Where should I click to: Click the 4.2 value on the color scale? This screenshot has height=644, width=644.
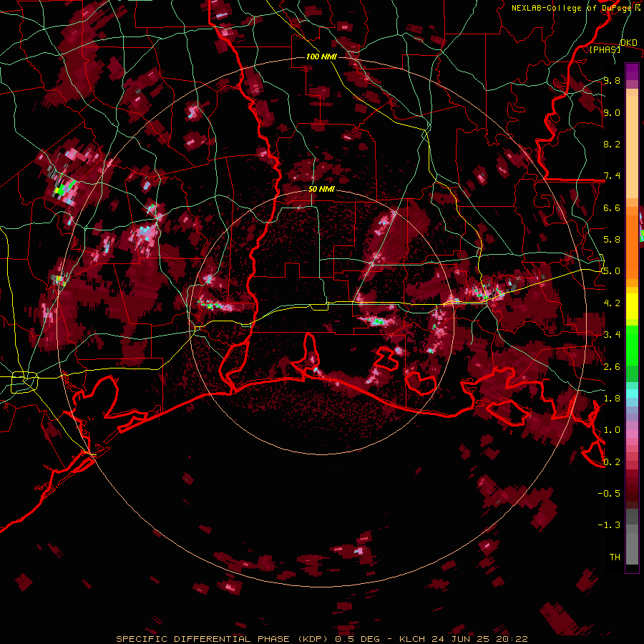point(612,303)
